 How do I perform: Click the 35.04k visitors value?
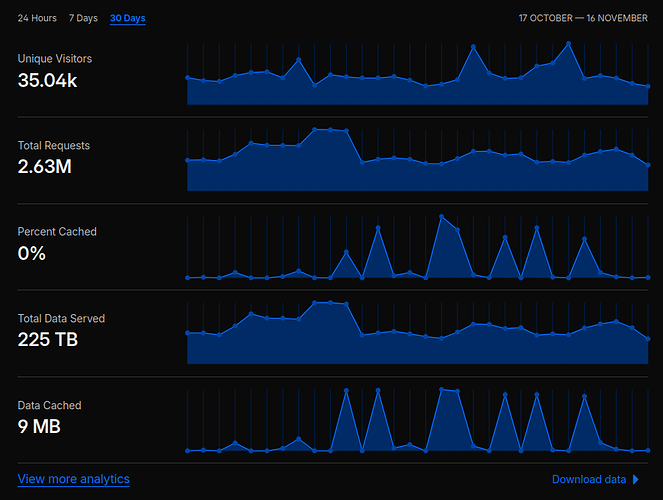point(47,80)
